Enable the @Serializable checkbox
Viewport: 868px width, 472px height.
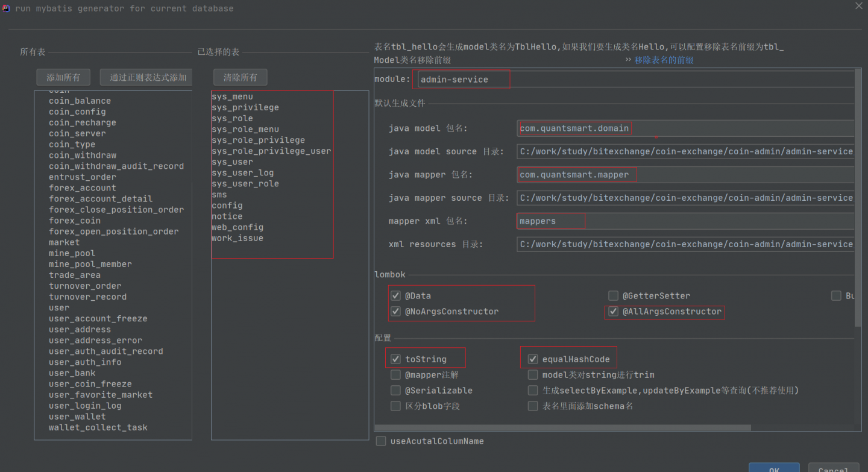pyautogui.click(x=395, y=391)
